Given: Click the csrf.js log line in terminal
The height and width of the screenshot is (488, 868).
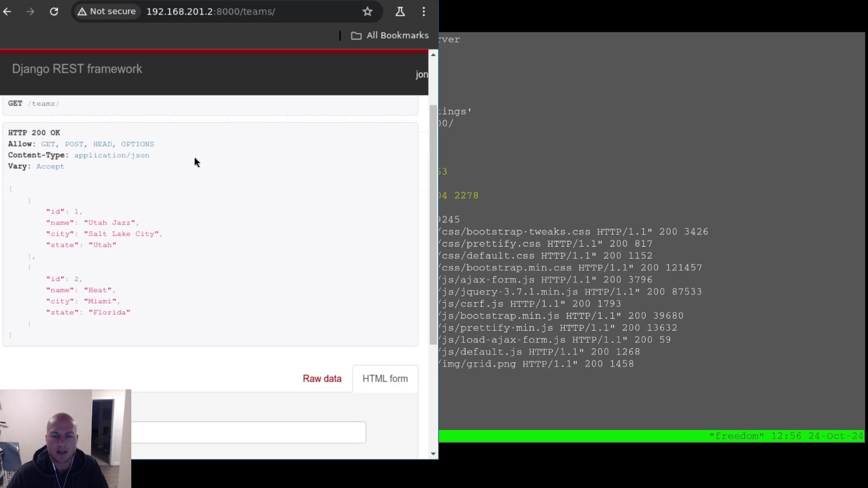Looking at the screenshot, I should tap(530, 304).
